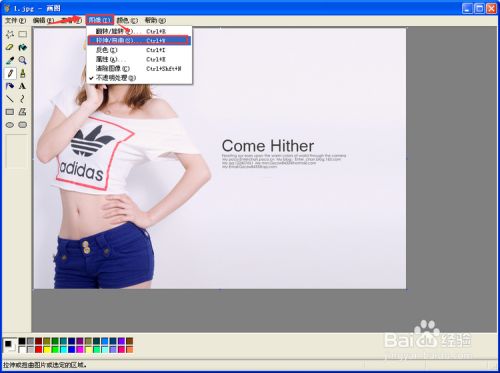Click the status bar text 拉伸或扭曲图片或选定的区域
Viewport: 500px width, 373px height.
point(45,365)
